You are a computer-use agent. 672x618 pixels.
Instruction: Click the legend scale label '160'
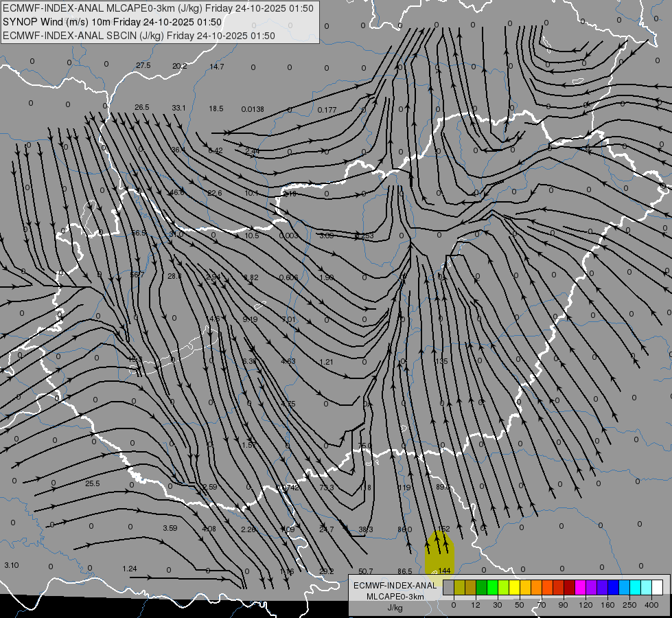[x=607, y=605]
